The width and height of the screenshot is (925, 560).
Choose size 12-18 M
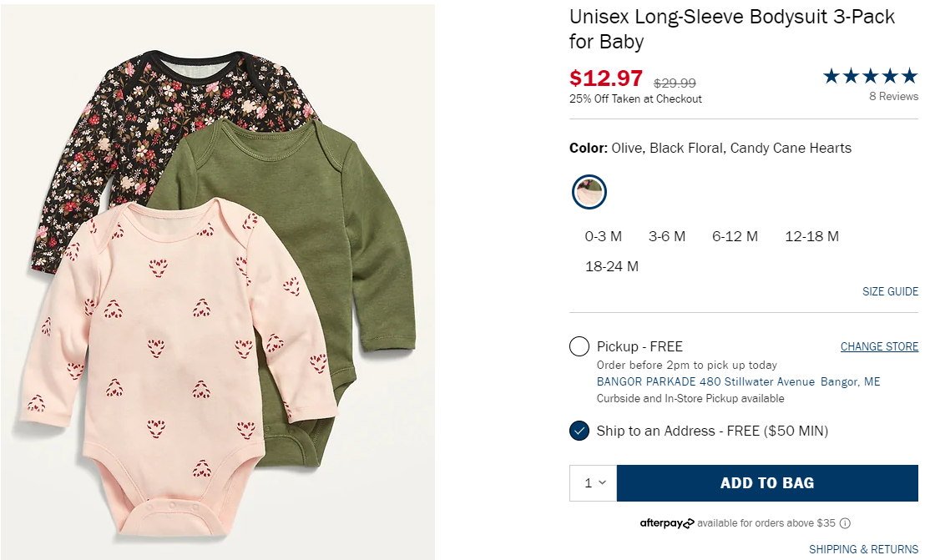coord(811,236)
